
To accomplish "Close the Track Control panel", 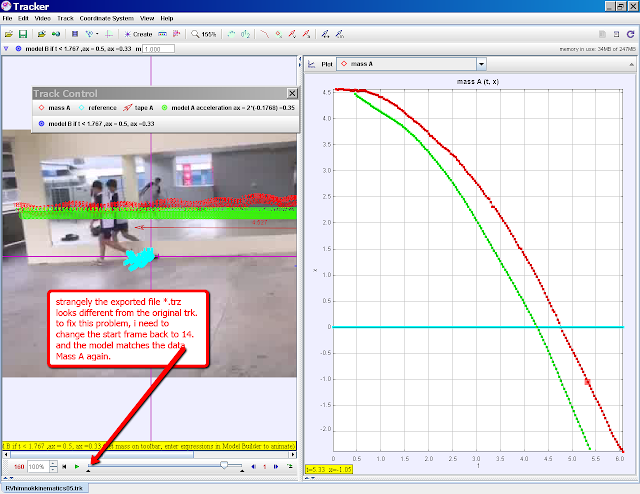I will (x=292, y=93).
